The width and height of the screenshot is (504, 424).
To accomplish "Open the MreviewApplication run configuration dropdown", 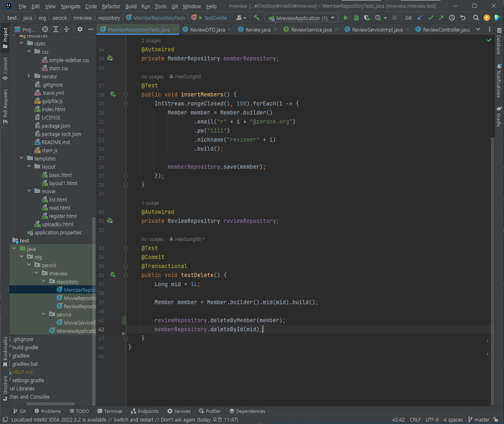I will point(301,18).
